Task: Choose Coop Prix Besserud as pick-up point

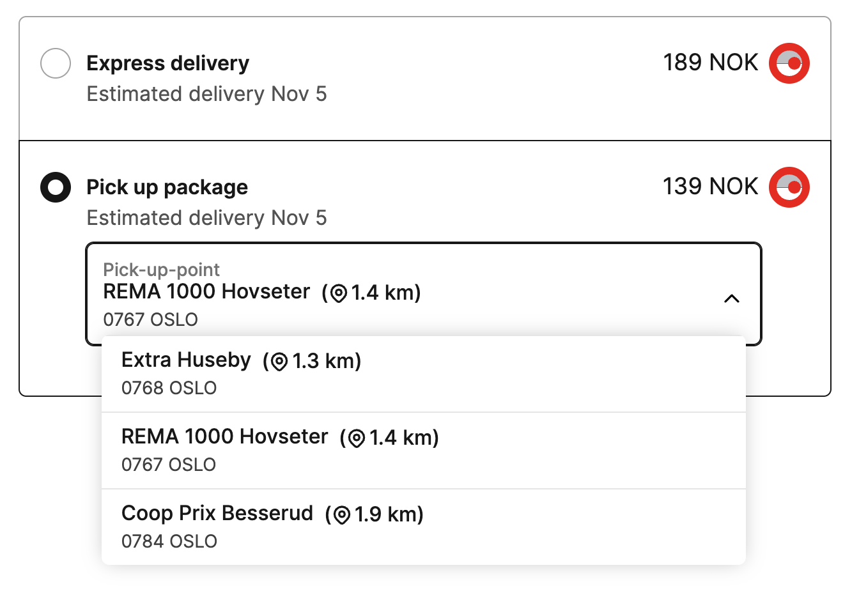Action: (x=423, y=527)
